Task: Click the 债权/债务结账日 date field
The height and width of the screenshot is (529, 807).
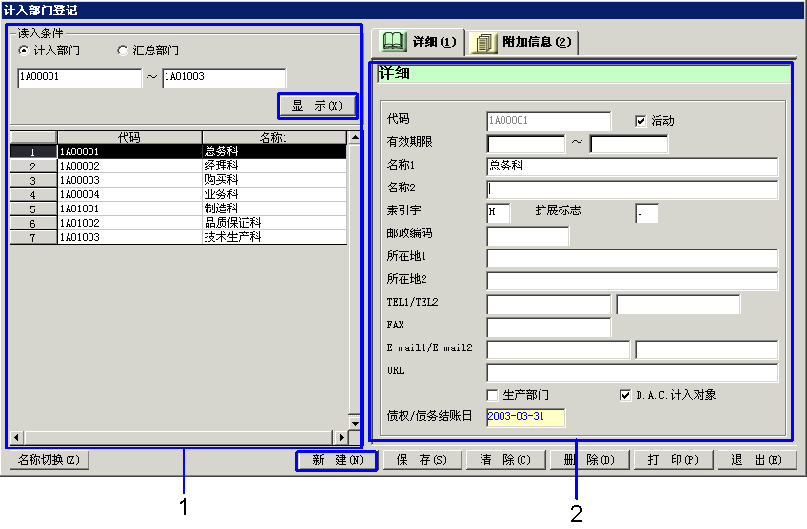Action: [x=525, y=418]
